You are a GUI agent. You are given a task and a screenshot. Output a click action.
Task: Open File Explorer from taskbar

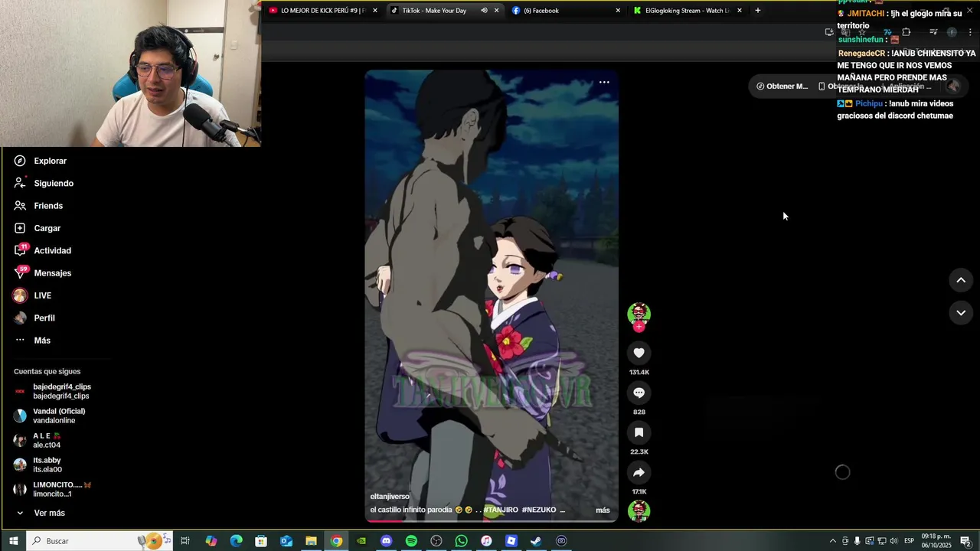point(311,541)
